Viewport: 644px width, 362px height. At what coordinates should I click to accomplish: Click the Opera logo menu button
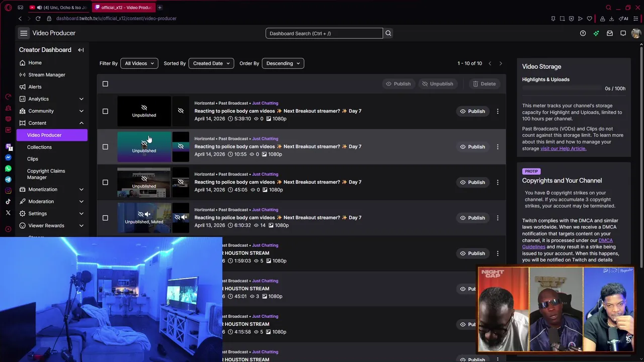click(x=8, y=8)
